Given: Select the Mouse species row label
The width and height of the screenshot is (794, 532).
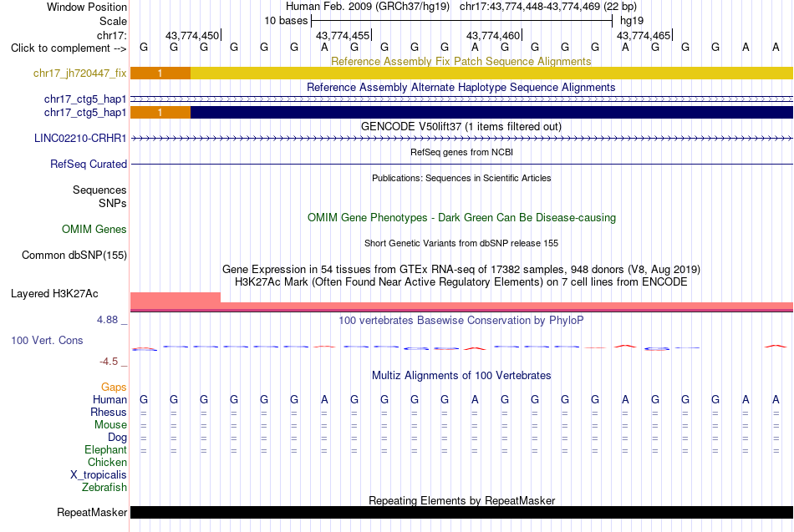Looking at the screenshot, I should coord(110,425).
